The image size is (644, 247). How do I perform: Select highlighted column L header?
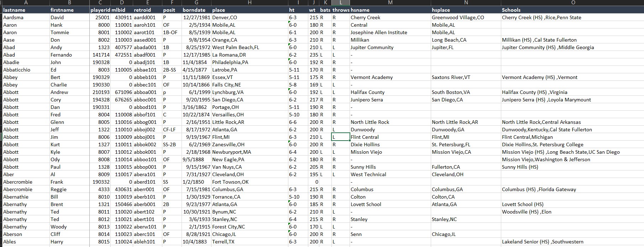[x=341, y=2]
